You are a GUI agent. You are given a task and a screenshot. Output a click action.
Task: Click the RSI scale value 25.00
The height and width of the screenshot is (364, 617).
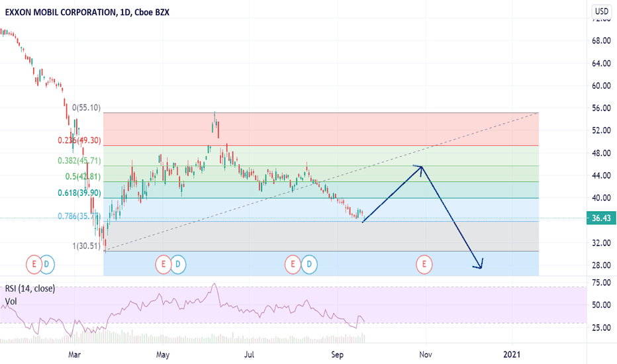601,328
